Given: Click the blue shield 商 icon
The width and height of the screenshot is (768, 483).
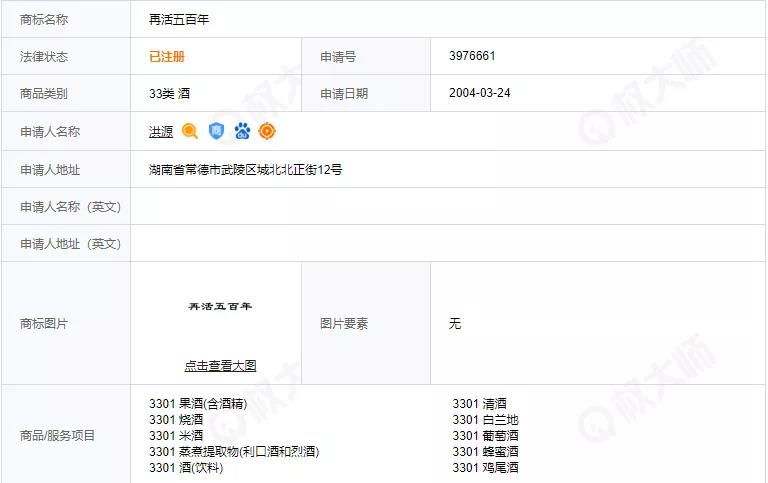Looking at the screenshot, I should (x=216, y=131).
